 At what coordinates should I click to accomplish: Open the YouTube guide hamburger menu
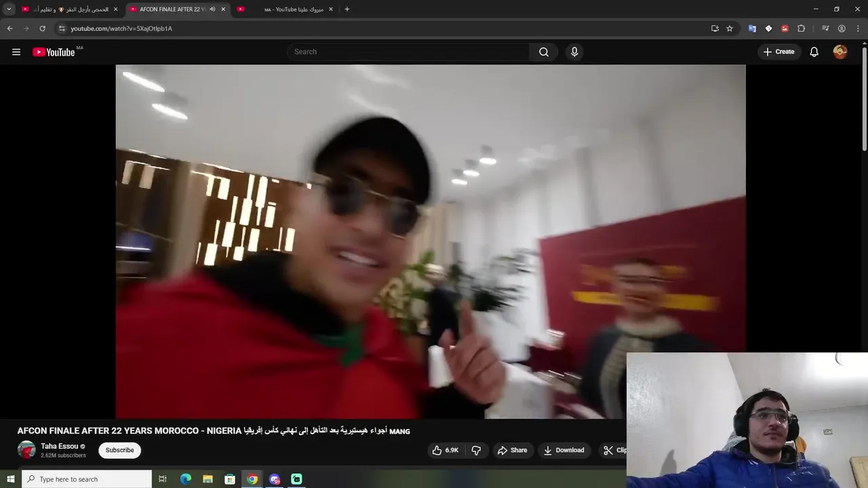(16, 52)
